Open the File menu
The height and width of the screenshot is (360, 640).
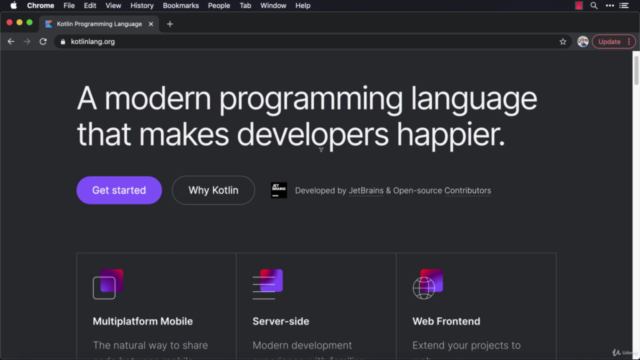click(69, 6)
